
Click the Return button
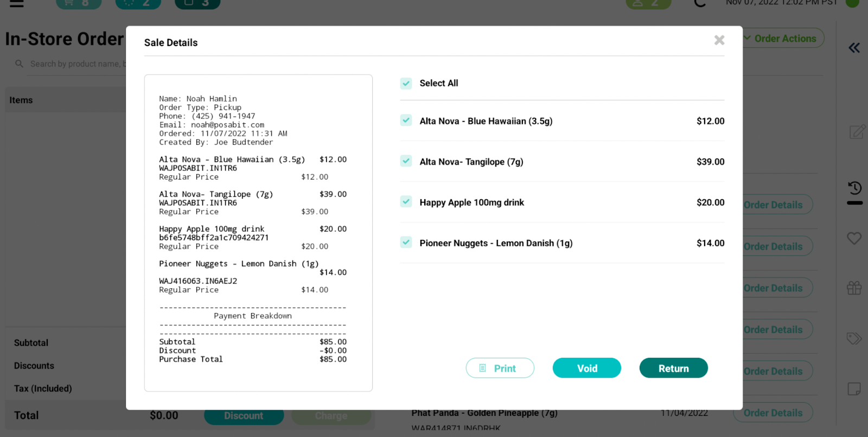tap(673, 368)
